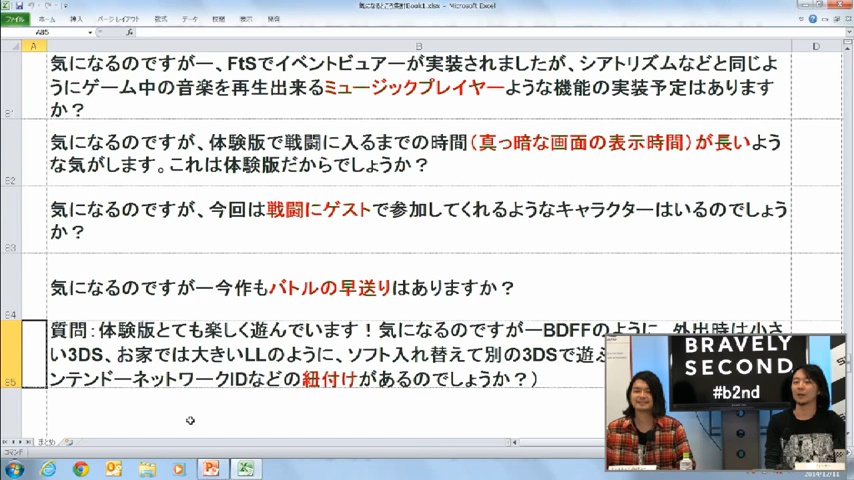Viewport: 854px width, 480px height.
Task: Click the ribbon expand arrow next to Help
Action: coord(801,19)
